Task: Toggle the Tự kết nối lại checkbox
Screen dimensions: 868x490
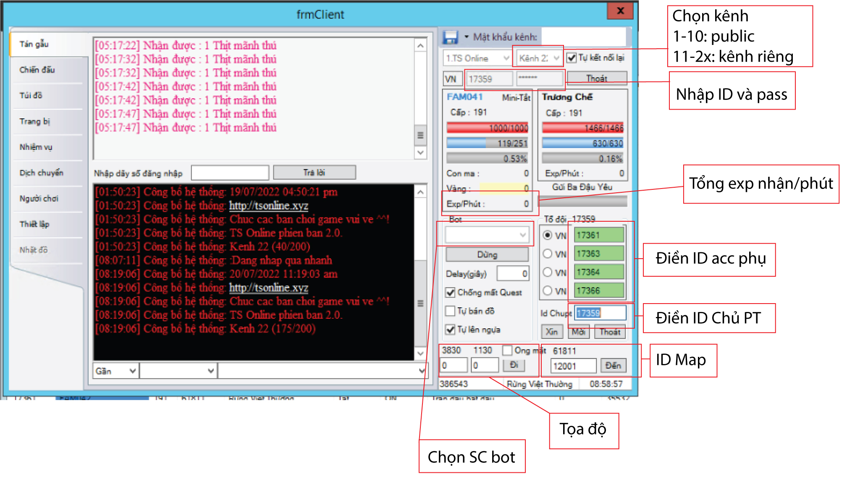Action: (x=572, y=58)
